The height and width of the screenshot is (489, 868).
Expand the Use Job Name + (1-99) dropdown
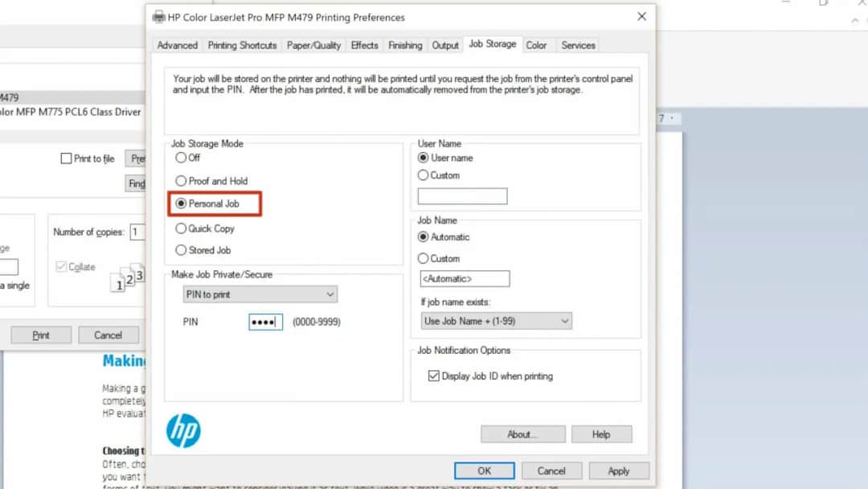[496, 321]
